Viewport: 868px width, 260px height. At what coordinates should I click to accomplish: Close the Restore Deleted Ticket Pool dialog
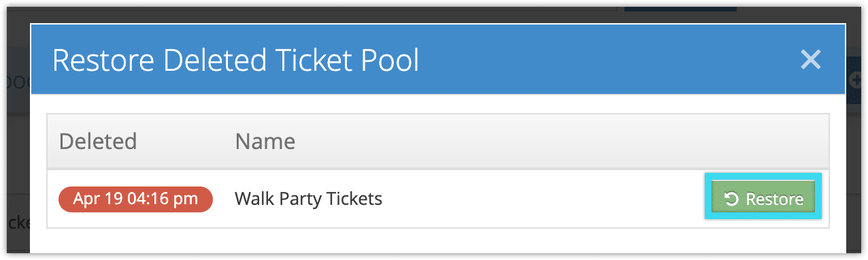(x=811, y=60)
